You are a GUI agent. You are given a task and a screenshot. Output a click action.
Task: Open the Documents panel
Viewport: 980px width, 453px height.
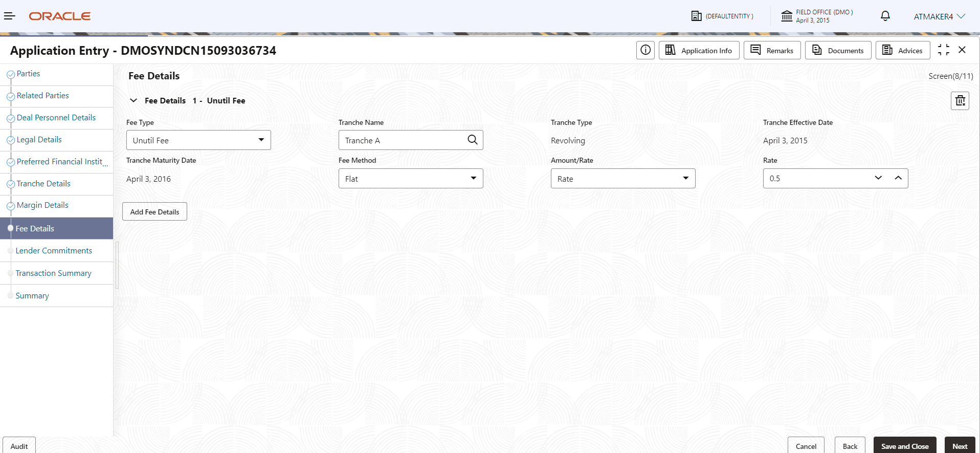pos(838,50)
